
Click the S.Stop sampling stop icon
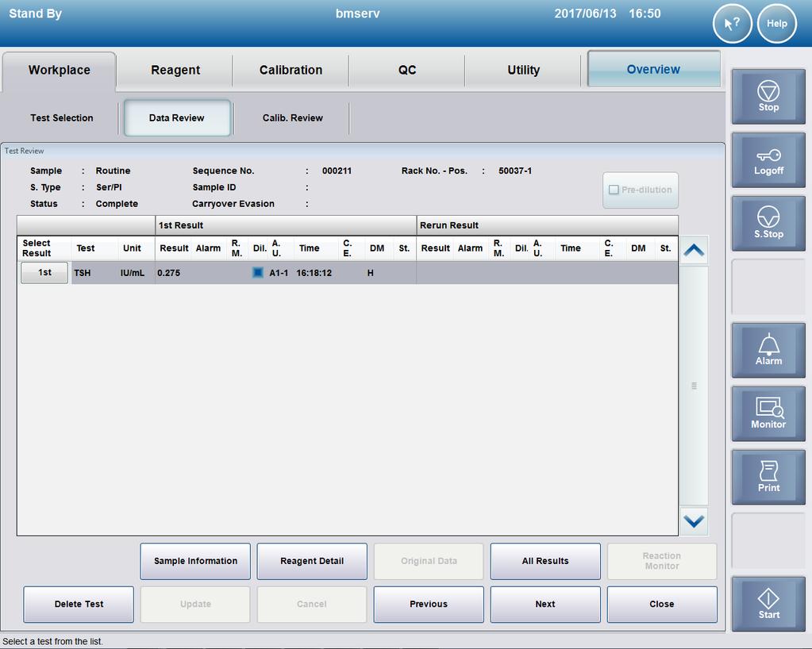click(x=768, y=223)
